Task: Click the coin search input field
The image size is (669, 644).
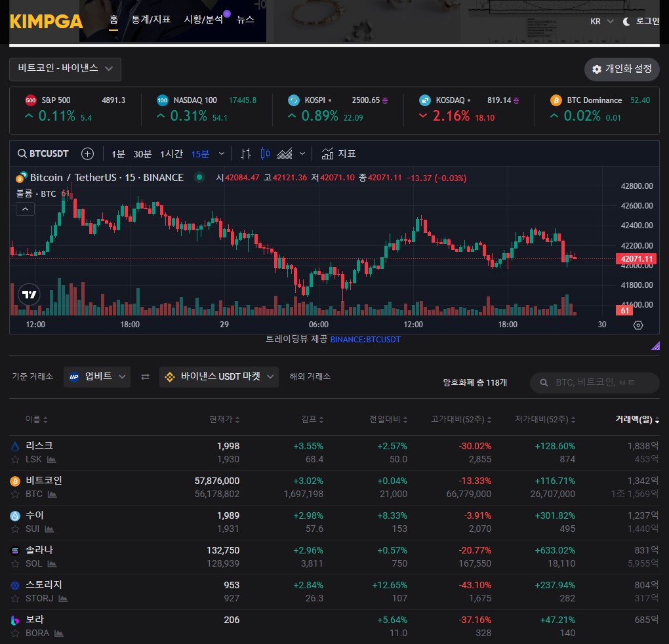Action: click(594, 382)
